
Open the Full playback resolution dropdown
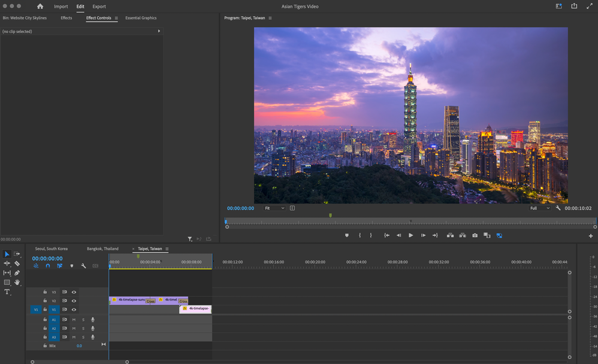(539, 208)
